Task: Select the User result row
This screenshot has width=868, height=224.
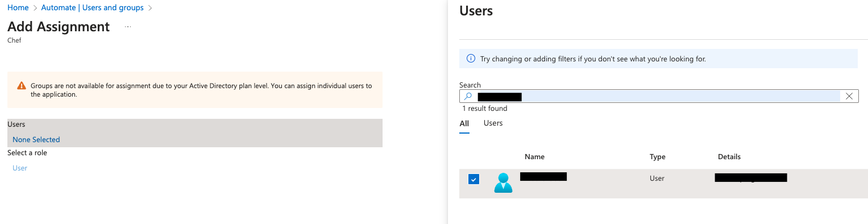Action: 663,183
